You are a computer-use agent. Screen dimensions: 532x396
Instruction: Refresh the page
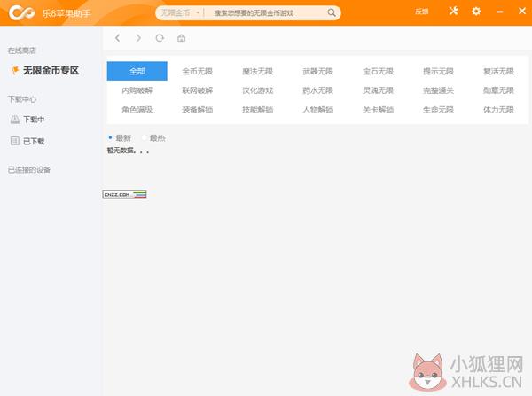click(160, 38)
